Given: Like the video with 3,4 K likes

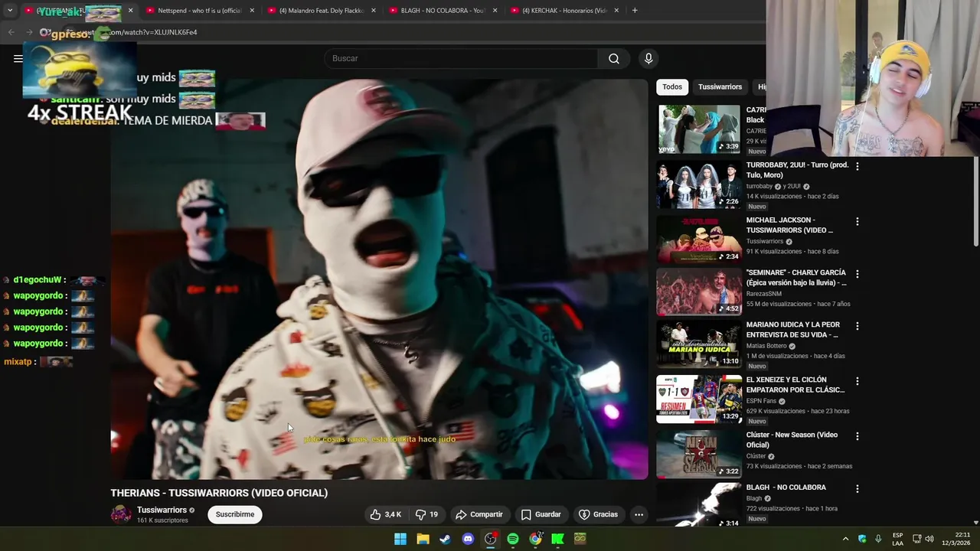Looking at the screenshot, I should click(x=386, y=514).
